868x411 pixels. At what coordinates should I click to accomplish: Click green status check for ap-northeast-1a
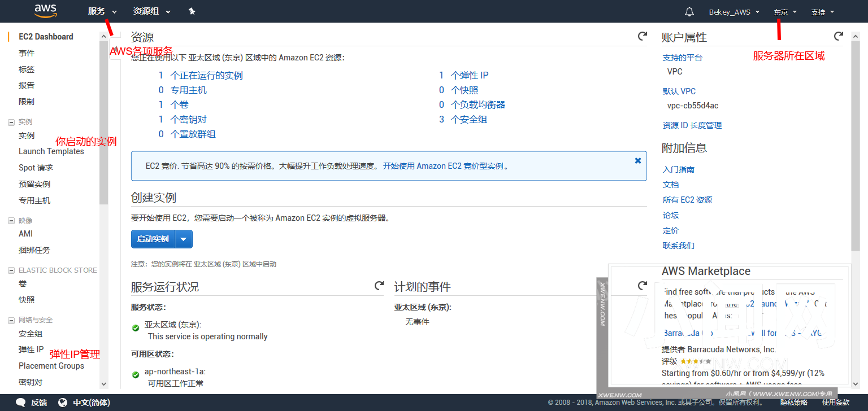click(136, 375)
